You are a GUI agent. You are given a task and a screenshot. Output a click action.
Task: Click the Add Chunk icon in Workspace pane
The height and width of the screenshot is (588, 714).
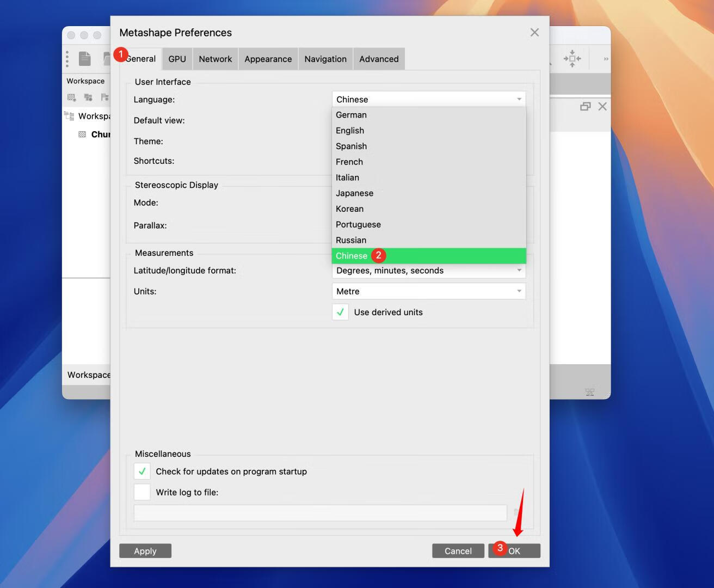71,97
